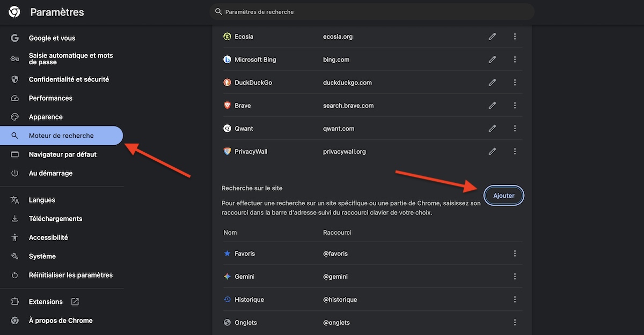Viewport: 644px width, 335px height.
Task: Edit the Qwant search engine
Action: pos(492,129)
